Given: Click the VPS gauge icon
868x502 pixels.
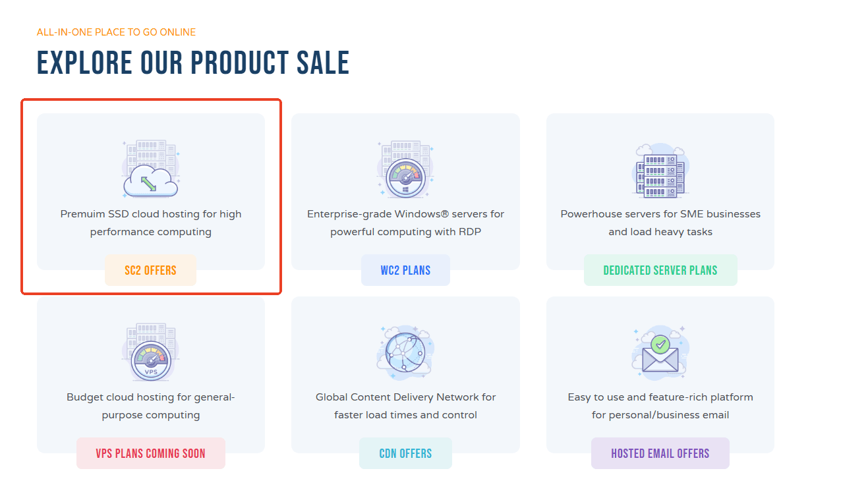Looking at the screenshot, I should [x=151, y=352].
